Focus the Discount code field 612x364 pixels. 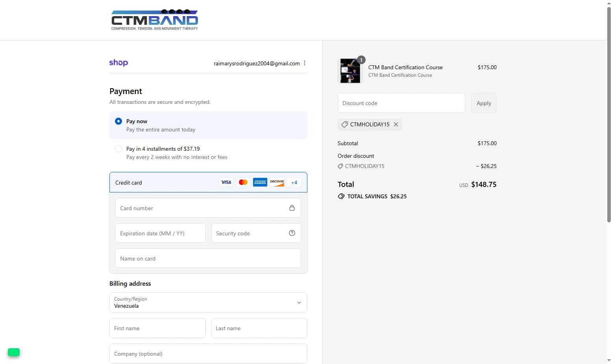point(401,103)
